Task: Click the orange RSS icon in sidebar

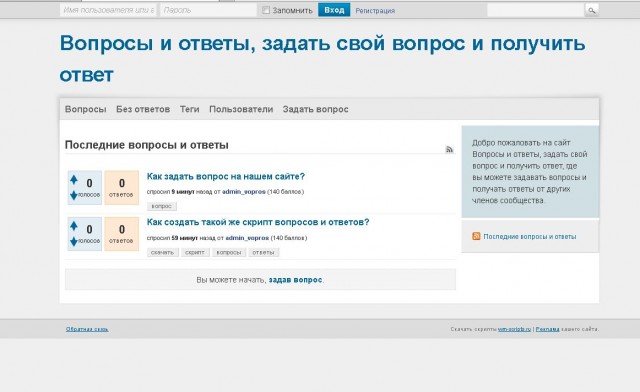Action: 476,236
